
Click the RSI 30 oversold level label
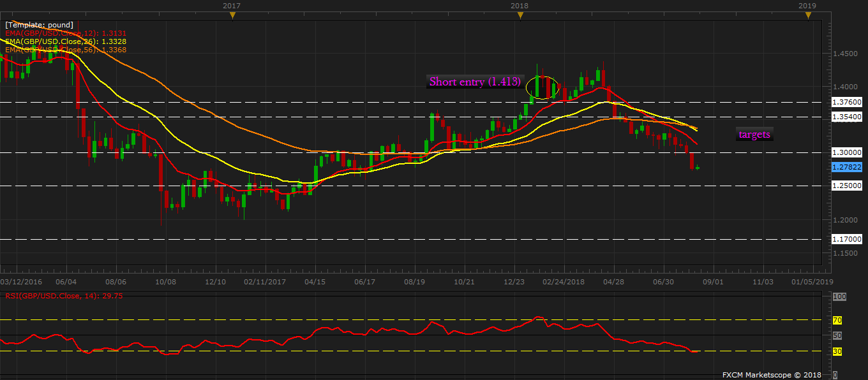837,351
